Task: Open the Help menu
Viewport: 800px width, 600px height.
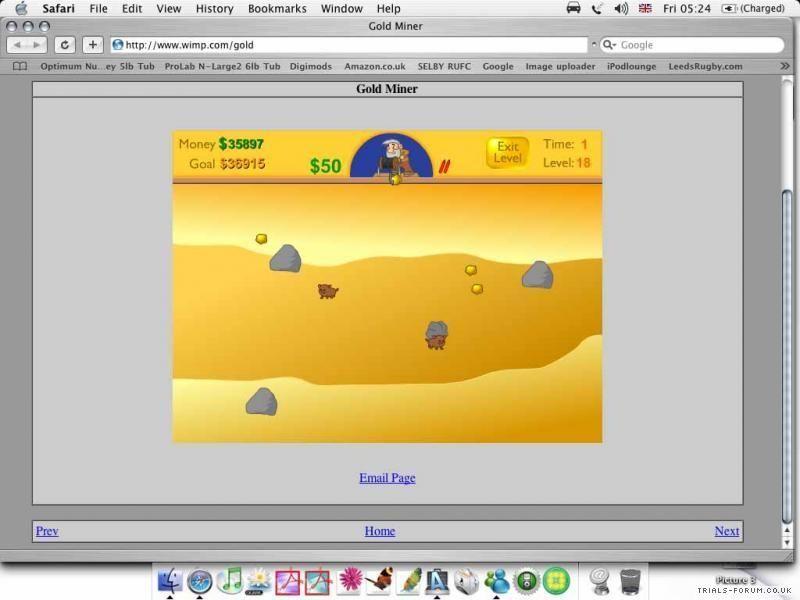Action: click(388, 9)
